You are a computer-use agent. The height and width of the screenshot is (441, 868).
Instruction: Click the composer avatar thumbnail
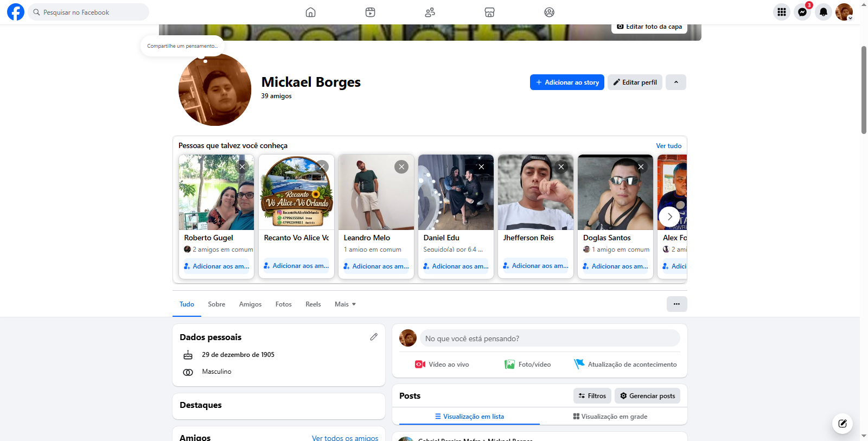(x=408, y=338)
